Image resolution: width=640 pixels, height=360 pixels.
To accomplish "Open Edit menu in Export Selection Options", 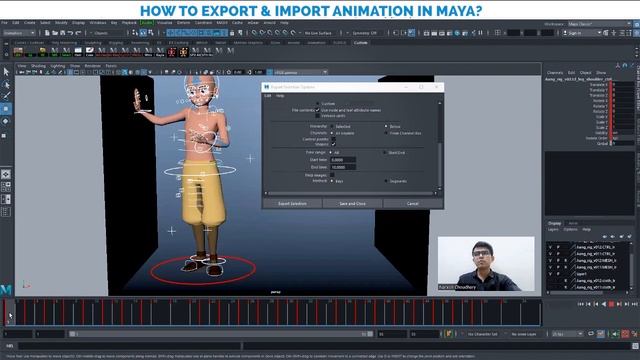I will [x=268, y=96].
